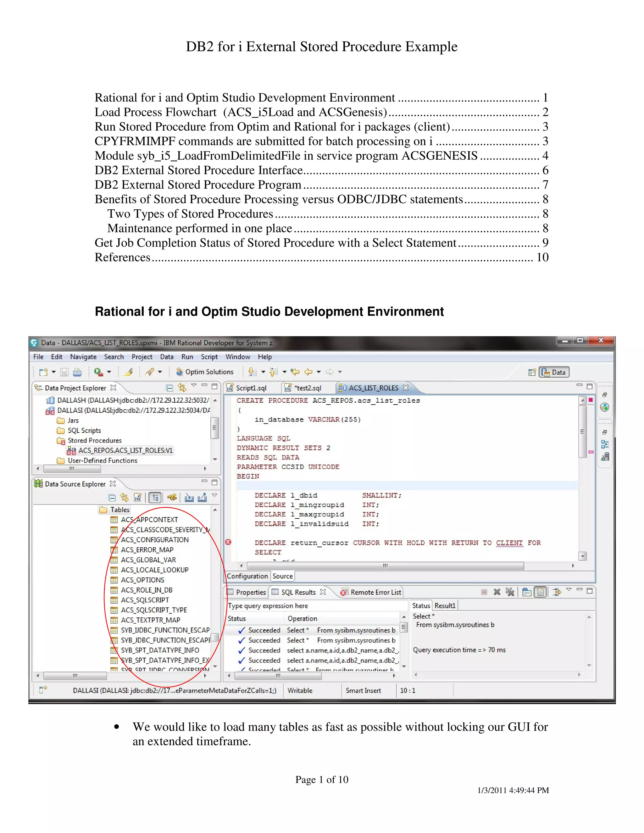Toggle text display mode in SQL Results toolbar
The height and width of the screenshot is (833, 644).
(540, 592)
